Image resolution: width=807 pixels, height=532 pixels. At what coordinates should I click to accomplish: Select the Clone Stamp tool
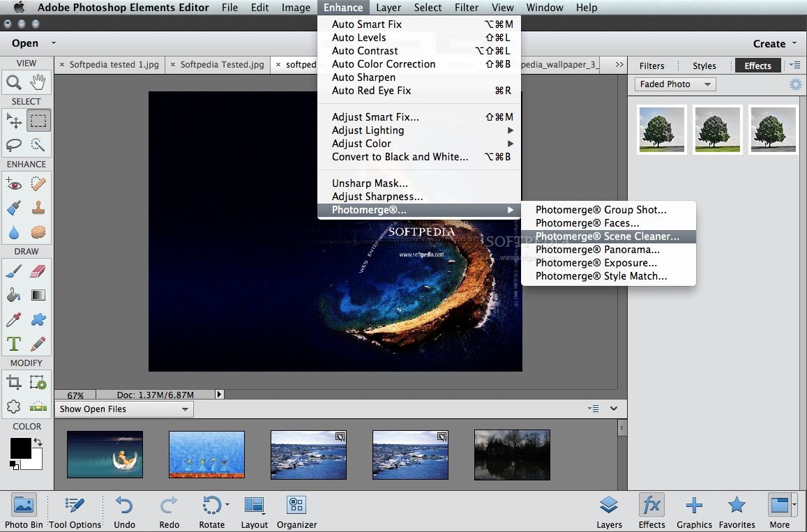click(38, 208)
